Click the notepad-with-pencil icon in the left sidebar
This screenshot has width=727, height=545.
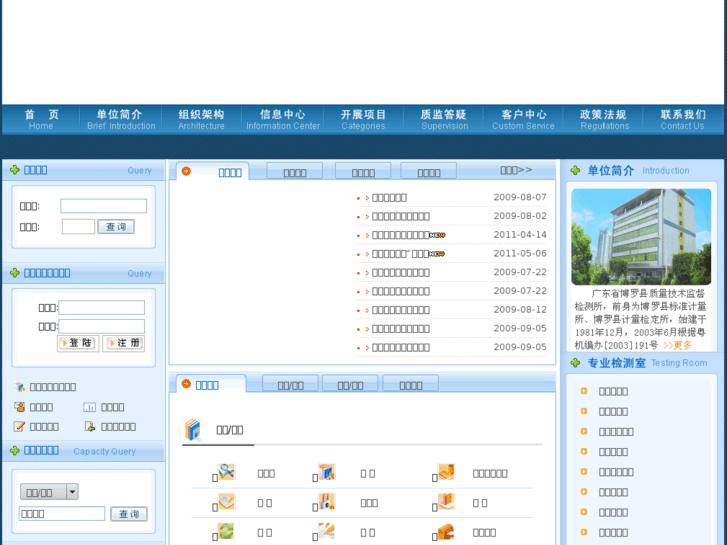(x=19, y=426)
